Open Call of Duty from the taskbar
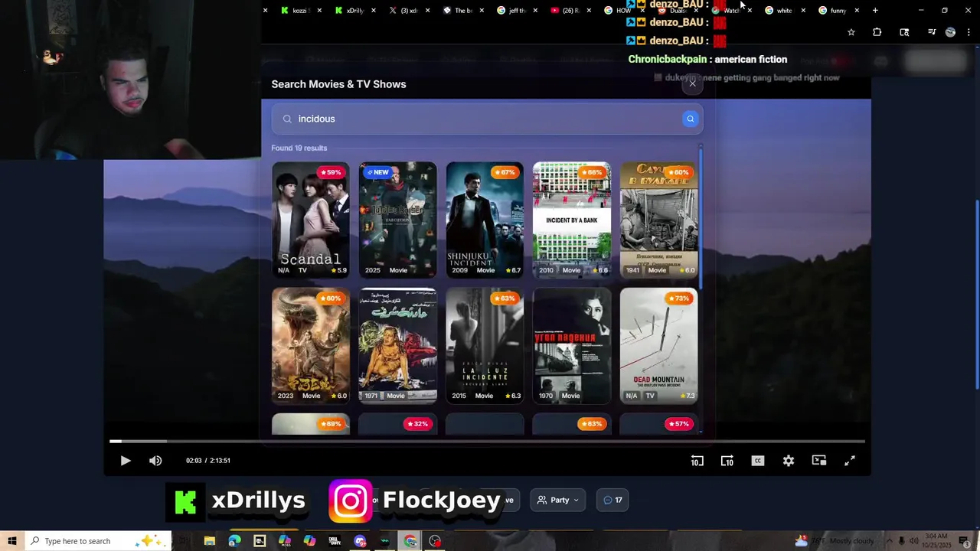The image size is (980, 551). pyautogui.click(x=335, y=541)
